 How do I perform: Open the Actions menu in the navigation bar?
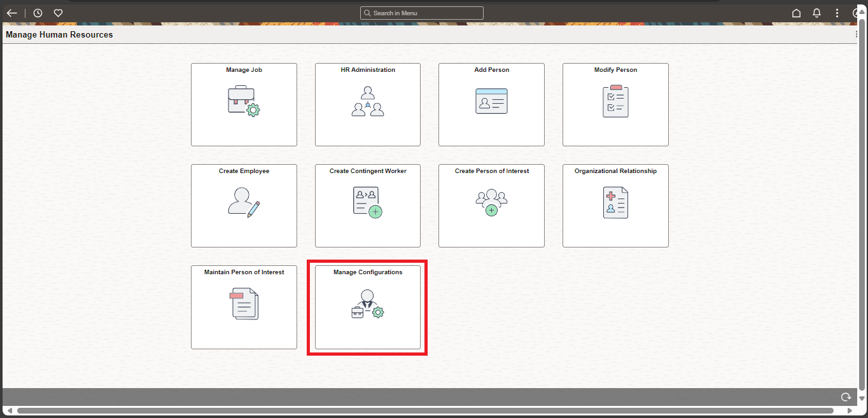[x=837, y=13]
